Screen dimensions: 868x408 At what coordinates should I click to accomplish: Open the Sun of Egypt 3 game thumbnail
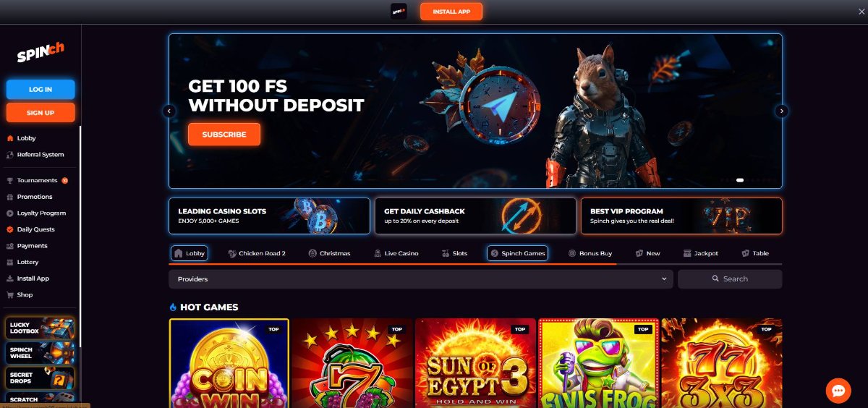[475, 363]
